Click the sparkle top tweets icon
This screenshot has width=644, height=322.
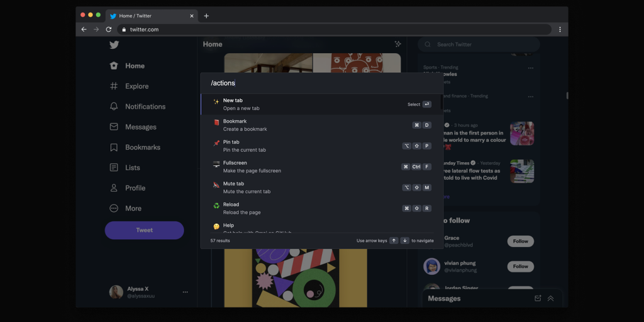point(397,44)
